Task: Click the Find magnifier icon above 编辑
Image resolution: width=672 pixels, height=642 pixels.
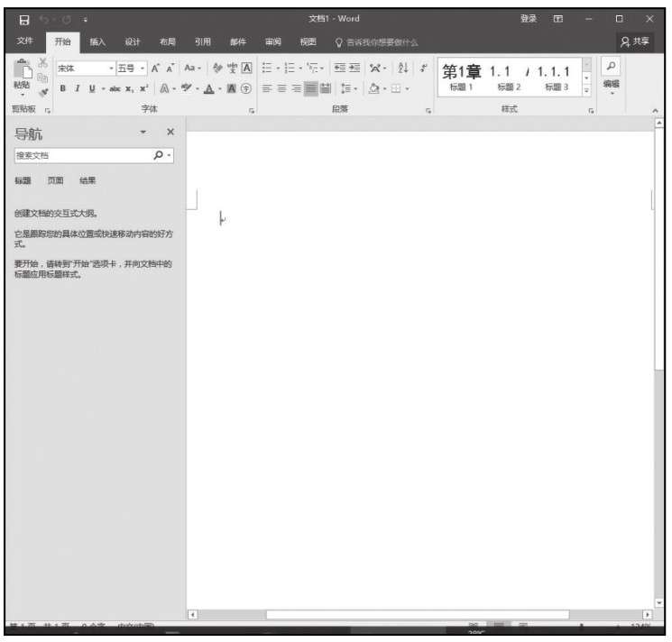Action: tap(611, 68)
